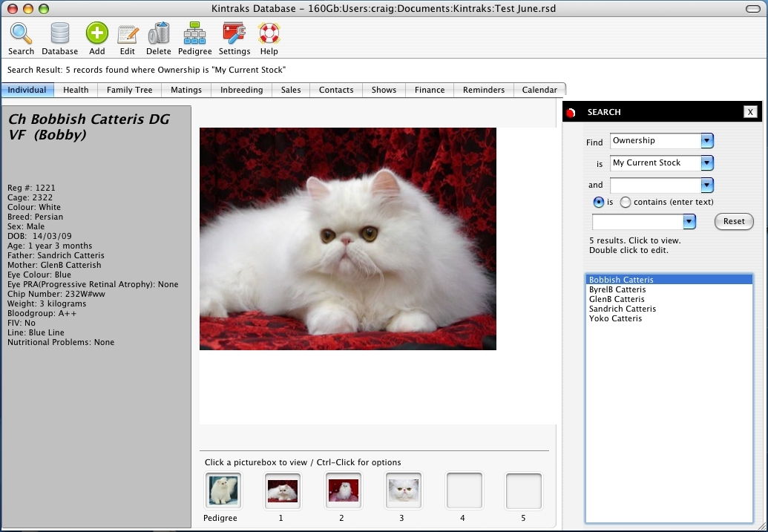Open the Matings tab

[x=186, y=89]
